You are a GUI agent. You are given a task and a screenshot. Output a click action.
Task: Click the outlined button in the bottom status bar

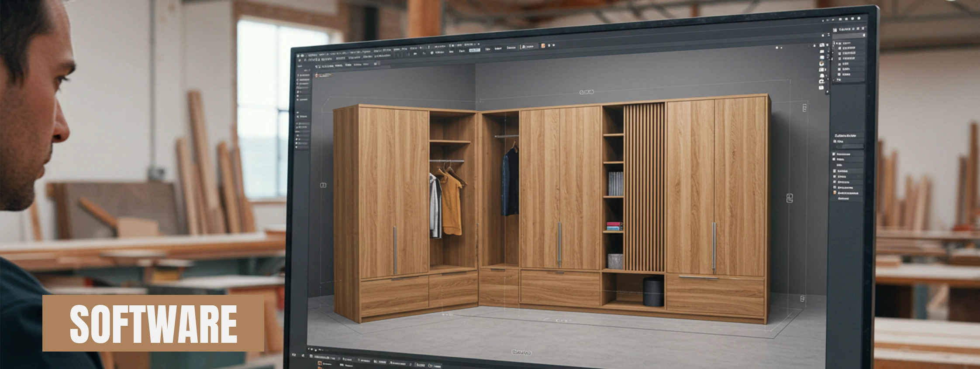click(420, 365)
